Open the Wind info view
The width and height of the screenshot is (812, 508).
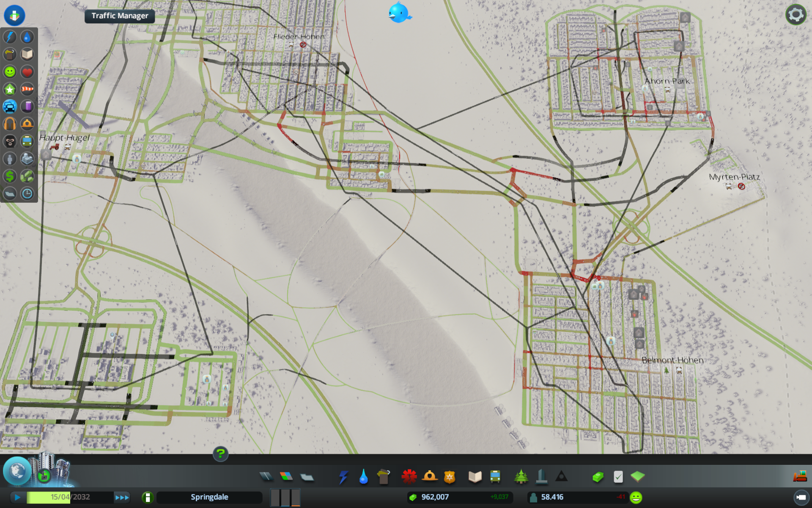coord(27,89)
